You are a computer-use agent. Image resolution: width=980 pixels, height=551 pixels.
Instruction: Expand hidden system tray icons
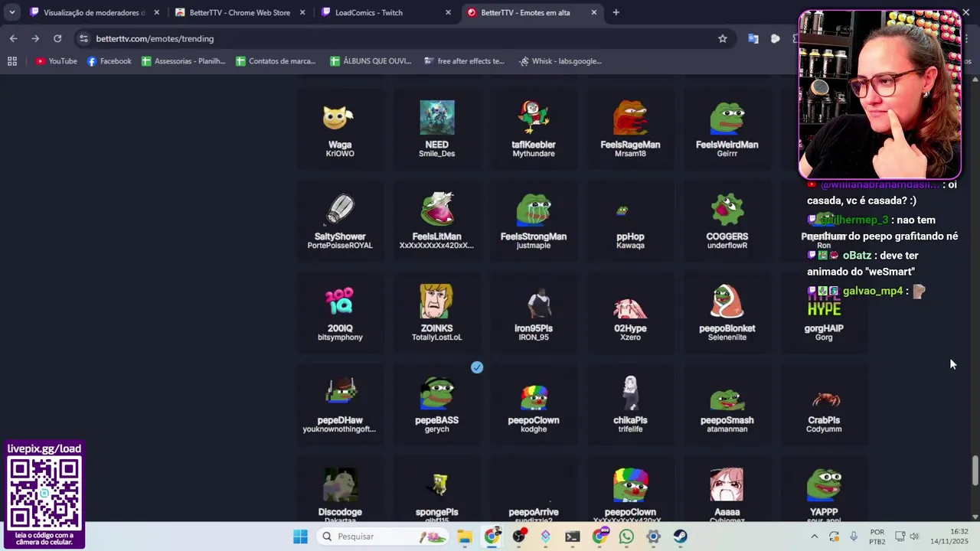(x=814, y=536)
